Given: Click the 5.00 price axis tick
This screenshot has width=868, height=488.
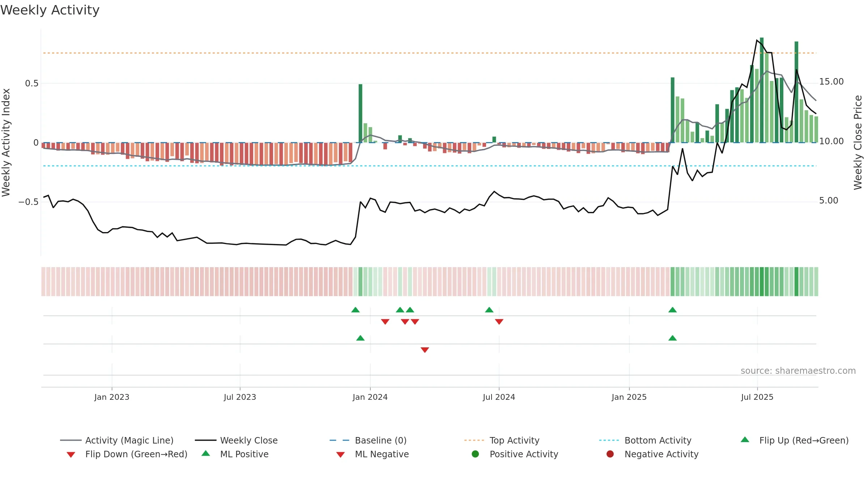Looking at the screenshot, I should [829, 201].
